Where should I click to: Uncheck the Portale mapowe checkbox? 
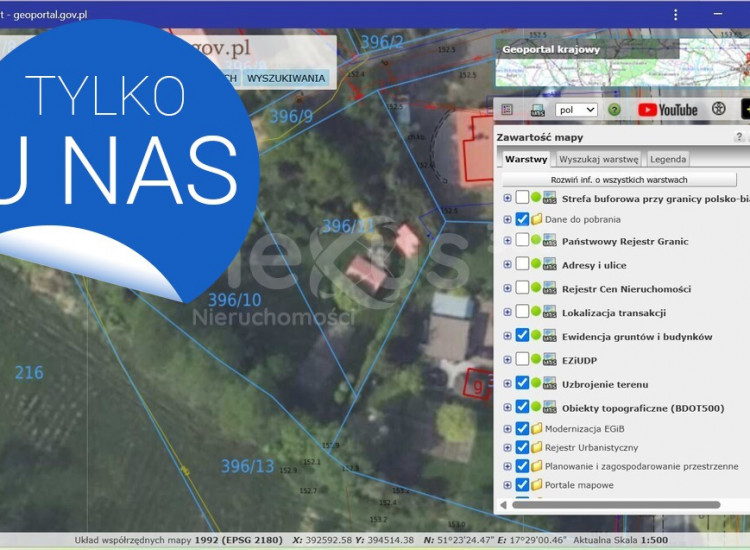pyautogui.click(x=522, y=484)
